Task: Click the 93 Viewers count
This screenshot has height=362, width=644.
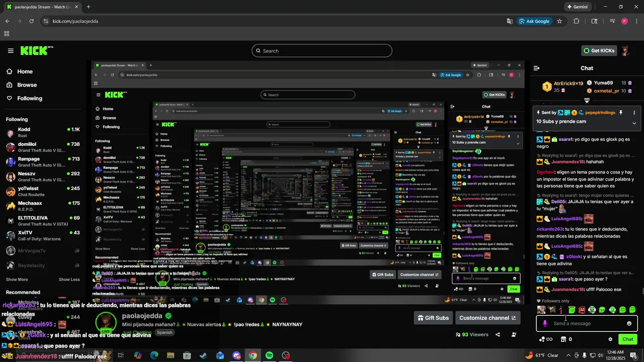Action: [x=472, y=334]
